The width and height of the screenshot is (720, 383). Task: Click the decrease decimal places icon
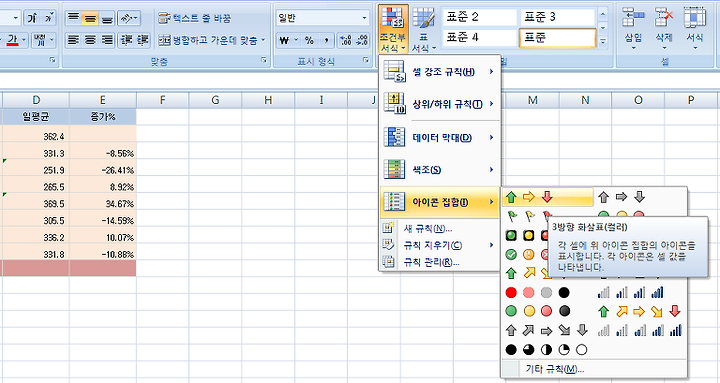pyautogui.click(x=362, y=40)
